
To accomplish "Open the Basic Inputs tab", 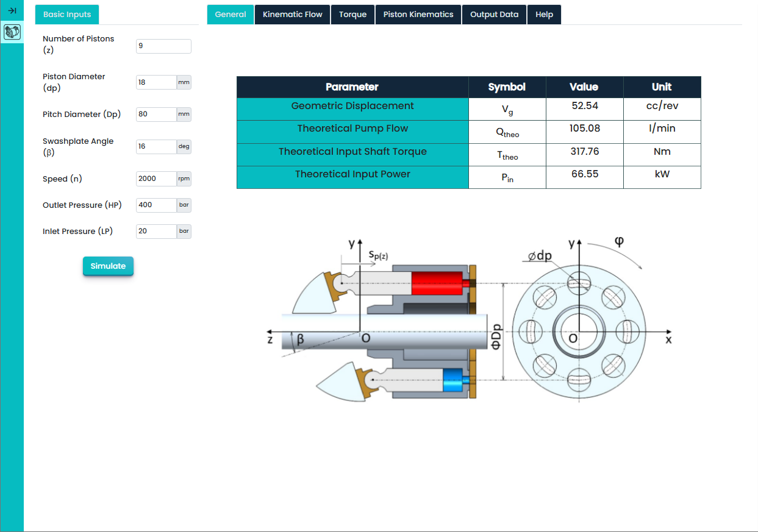I will [67, 15].
